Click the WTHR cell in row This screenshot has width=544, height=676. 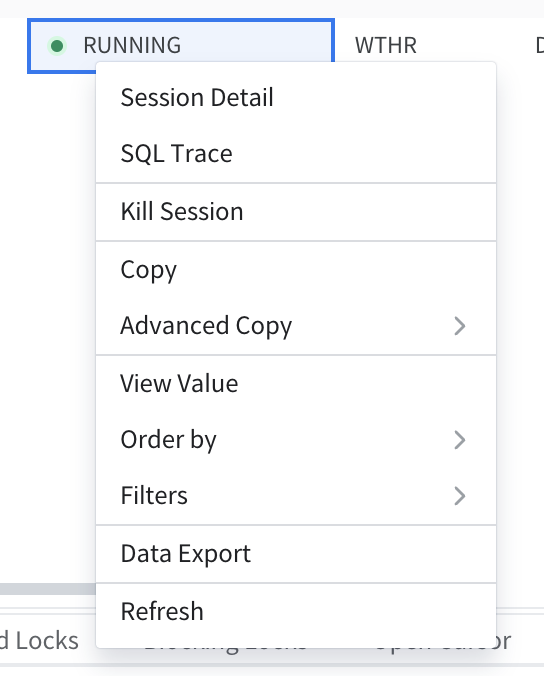(386, 46)
